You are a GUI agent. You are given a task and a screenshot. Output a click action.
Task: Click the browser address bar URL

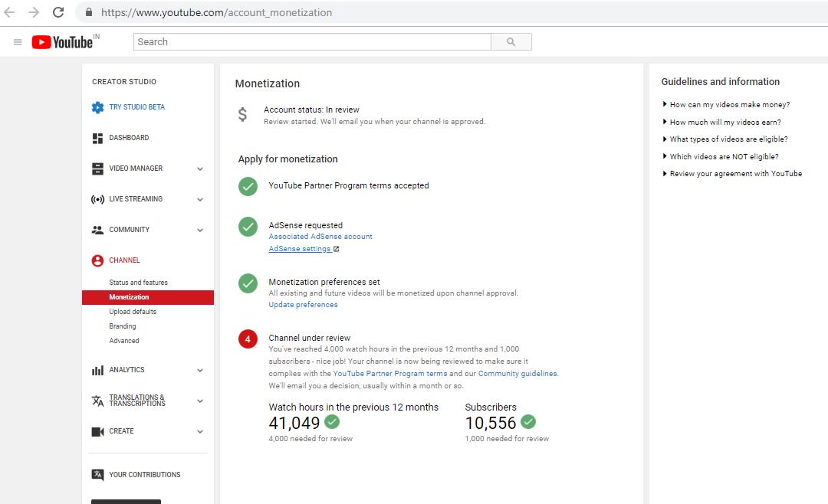[216, 13]
